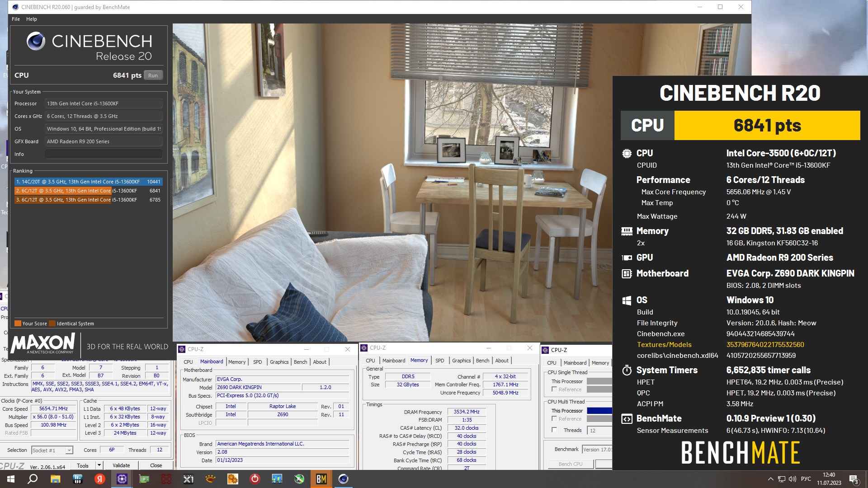Viewport: 868px width, 488px height.
Task: Click the CPU-Z Validate button
Action: click(121, 465)
